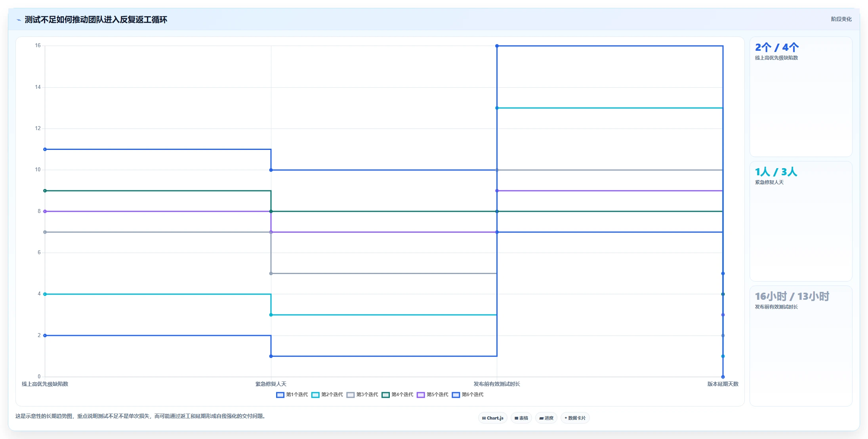
Task: Click the 数据卡片 tag
Action: (575, 418)
